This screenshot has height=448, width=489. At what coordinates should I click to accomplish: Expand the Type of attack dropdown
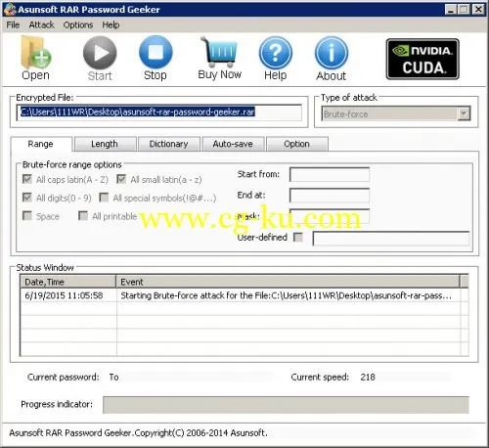tap(464, 113)
